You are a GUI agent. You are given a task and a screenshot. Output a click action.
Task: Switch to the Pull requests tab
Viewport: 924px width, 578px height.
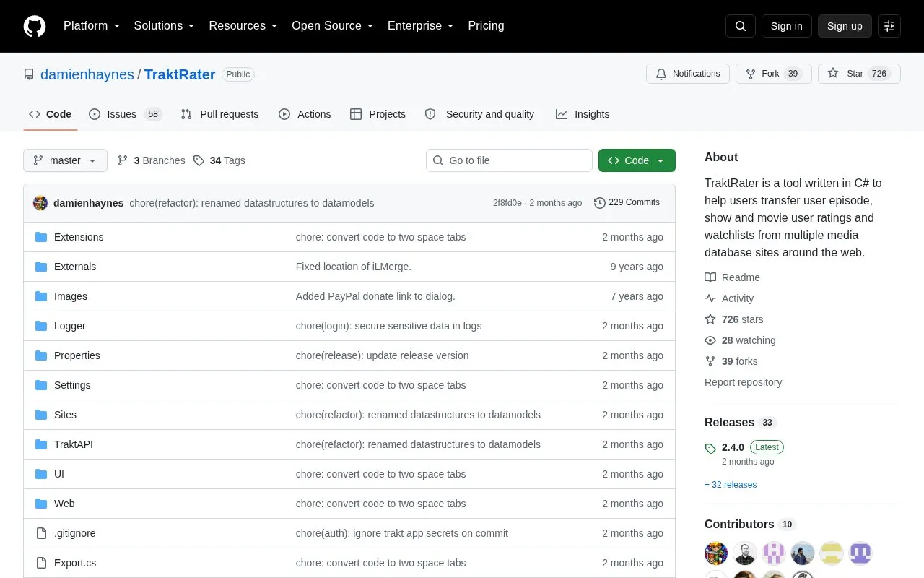[219, 114]
